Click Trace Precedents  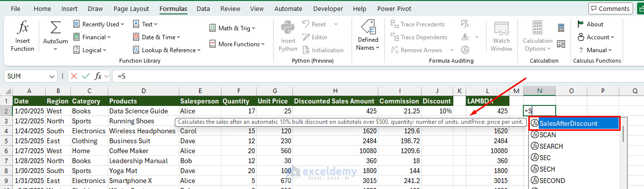[x=418, y=24]
